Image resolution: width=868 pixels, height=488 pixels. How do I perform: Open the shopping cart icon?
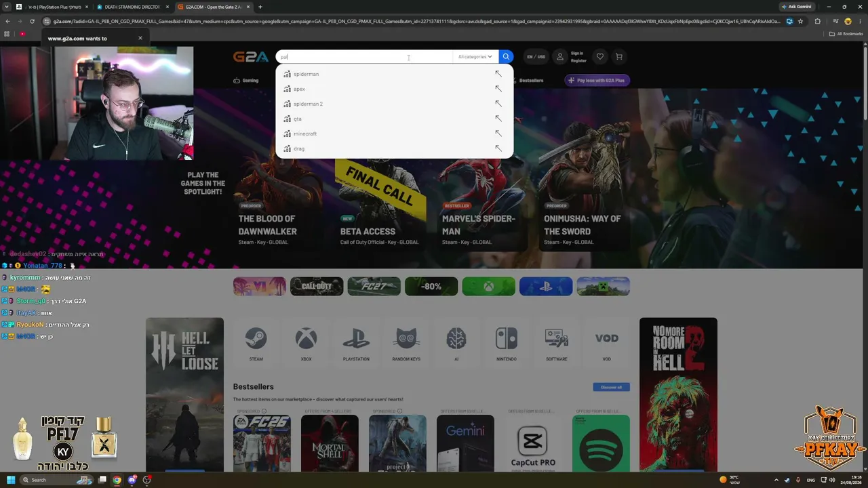(618, 57)
